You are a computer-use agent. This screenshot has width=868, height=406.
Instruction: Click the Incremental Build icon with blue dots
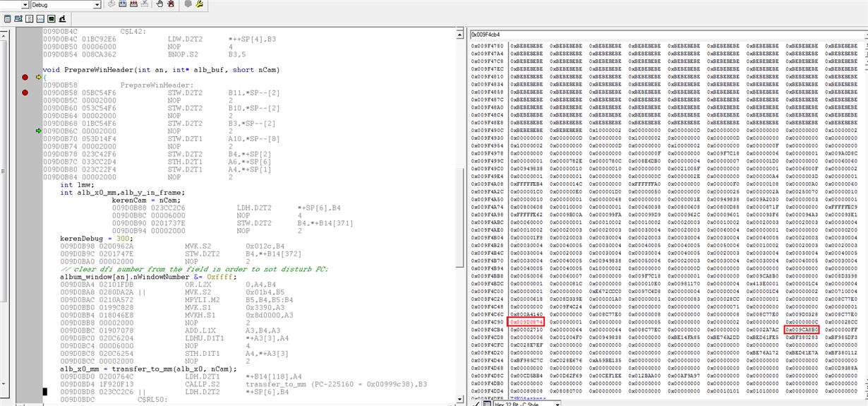pos(123,4)
